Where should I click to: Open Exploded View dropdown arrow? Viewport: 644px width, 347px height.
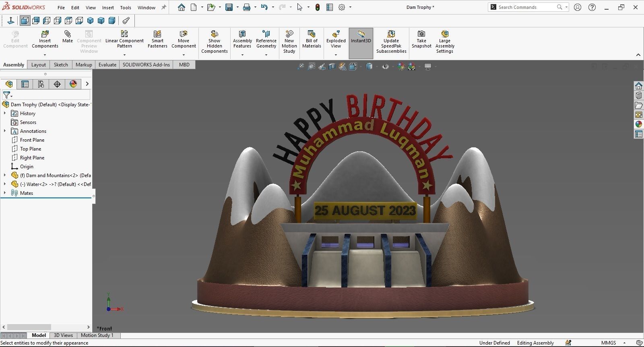[336, 55]
